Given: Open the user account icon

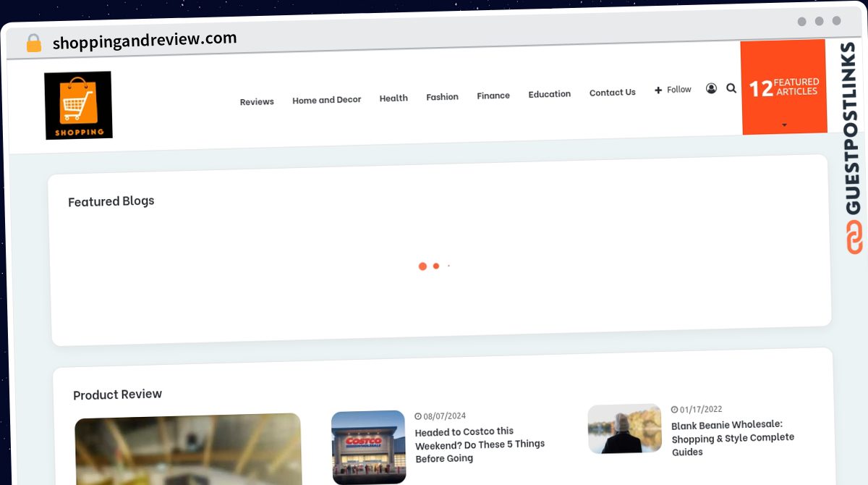Looking at the screenshot, I should [711, 88].
